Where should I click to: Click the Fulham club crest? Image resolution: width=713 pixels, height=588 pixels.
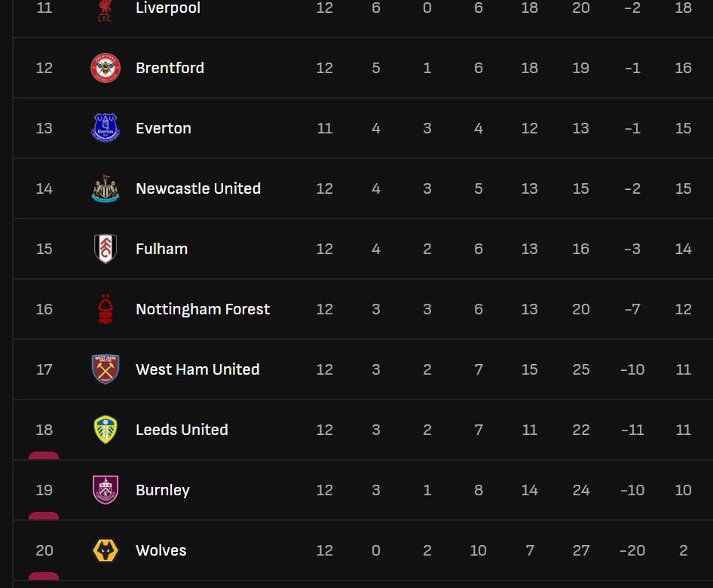pos(105,249)
